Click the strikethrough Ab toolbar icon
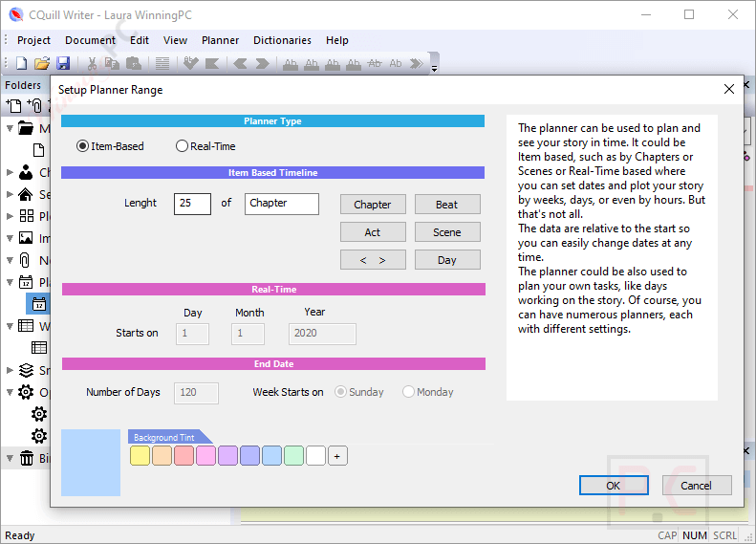Image resolution: width=756 pixels, height=544 pixels. click(374, 63)
